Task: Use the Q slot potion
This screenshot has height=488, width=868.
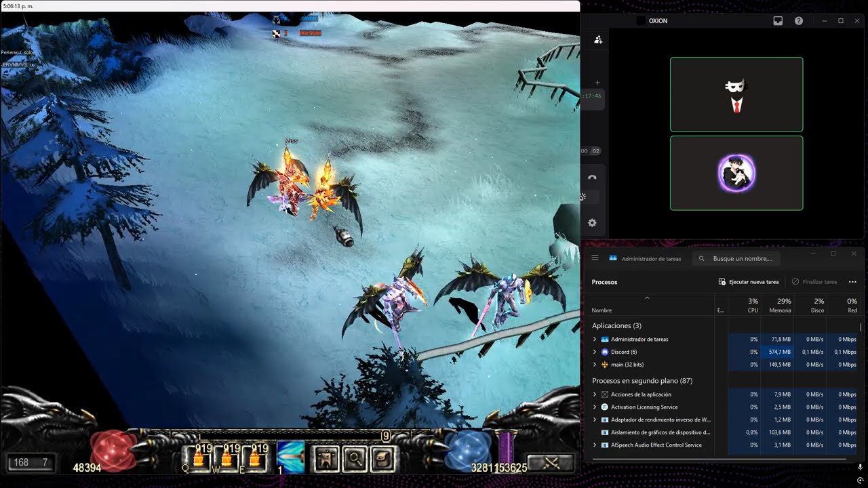Action: (x=199, y=459)
